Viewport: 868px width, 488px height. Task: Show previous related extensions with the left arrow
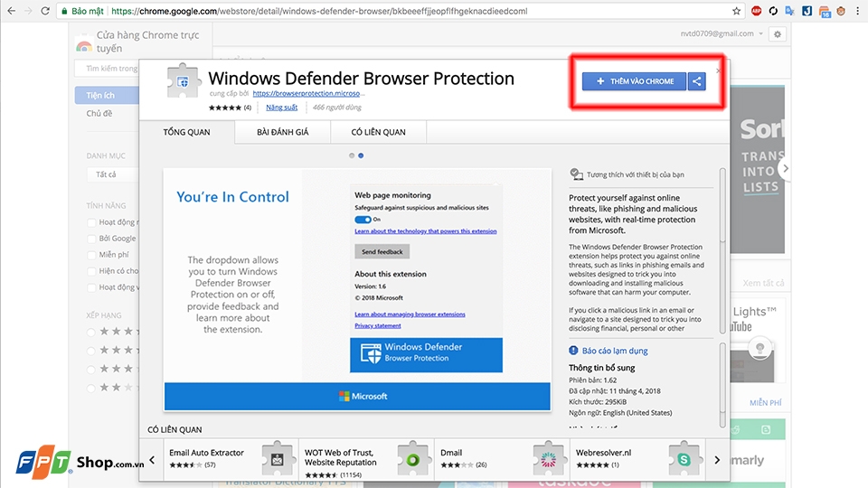click(x=152, y=460)
